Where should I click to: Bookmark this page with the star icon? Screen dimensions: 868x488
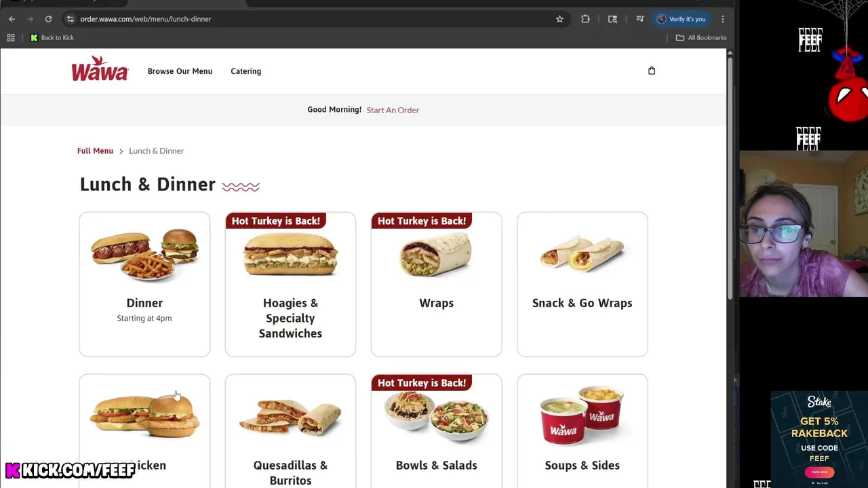point(559,19)
